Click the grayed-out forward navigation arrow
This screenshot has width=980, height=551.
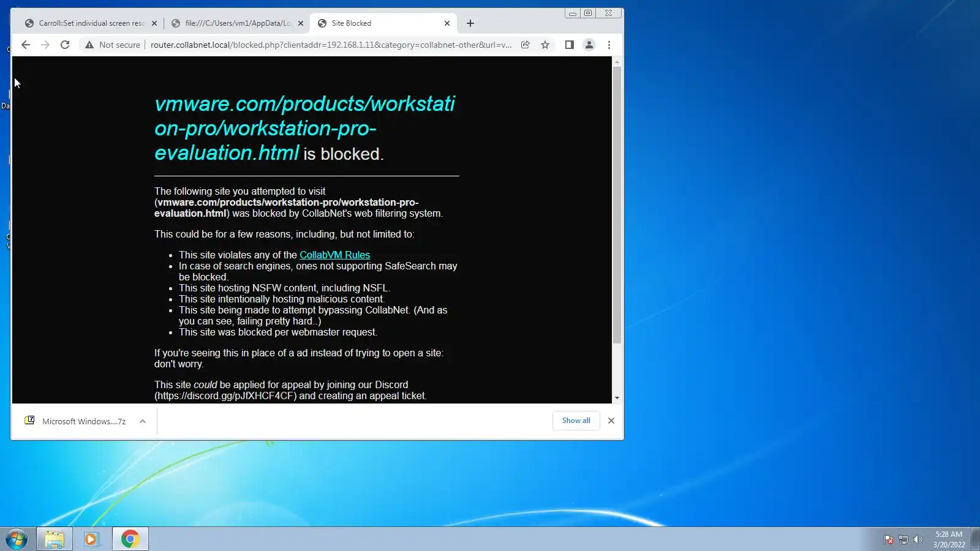tap(45, 45)
